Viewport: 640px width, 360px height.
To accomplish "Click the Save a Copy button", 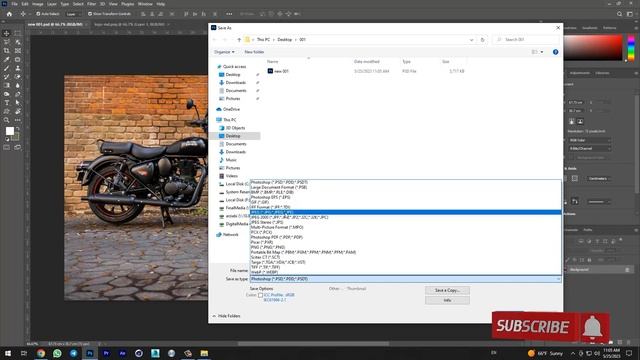I will 447,290.
